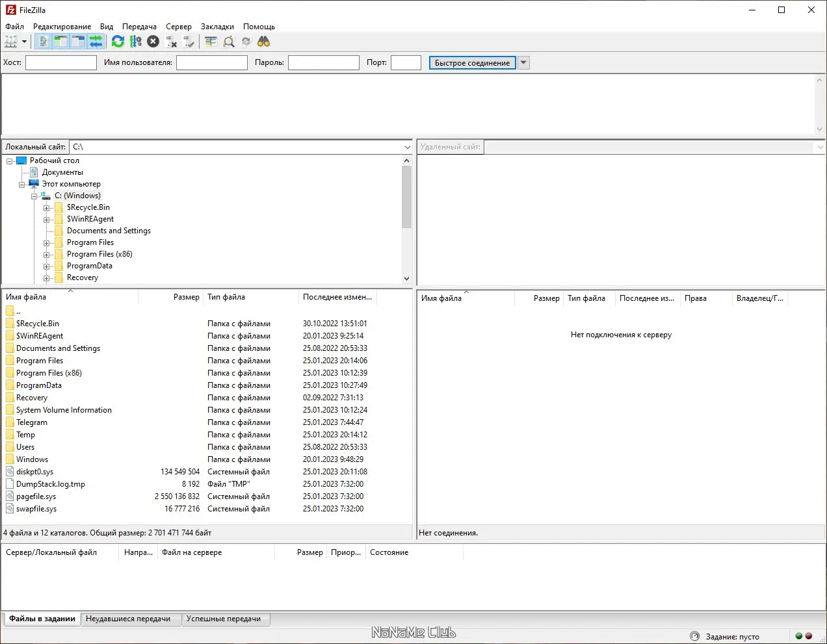
Task: Click disconnect from server icon
Action: click(x=171, y=42)
